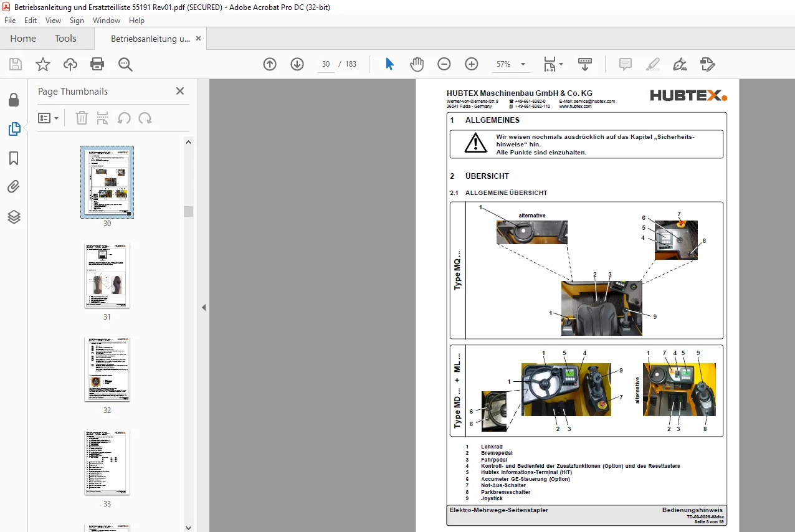
Task: Click the legend entry "Lenkrad"
Action: click(x=492, y=447)
